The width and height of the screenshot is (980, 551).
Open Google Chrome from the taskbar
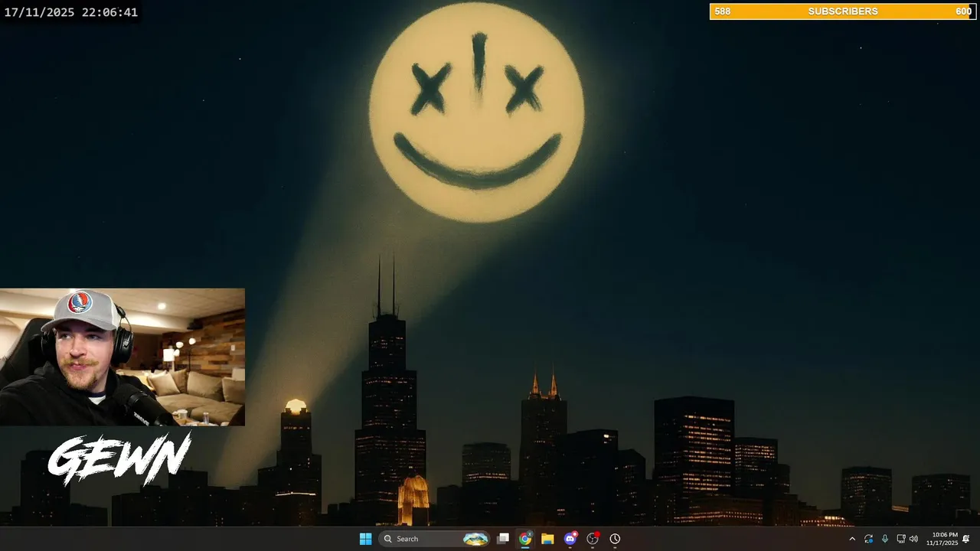525,539
